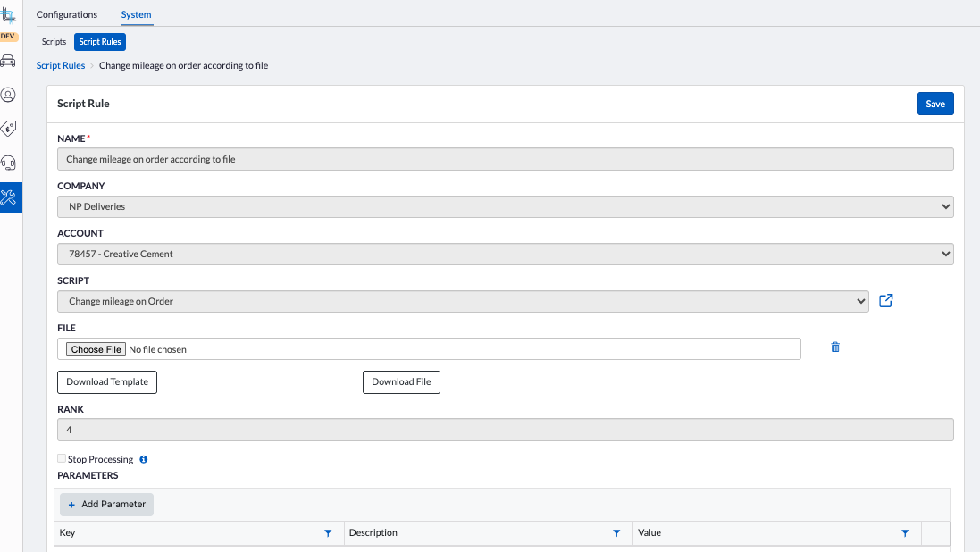Click Download File button
Image resolution: width=980 pixels, height=552 pixels.
(401, 382)
